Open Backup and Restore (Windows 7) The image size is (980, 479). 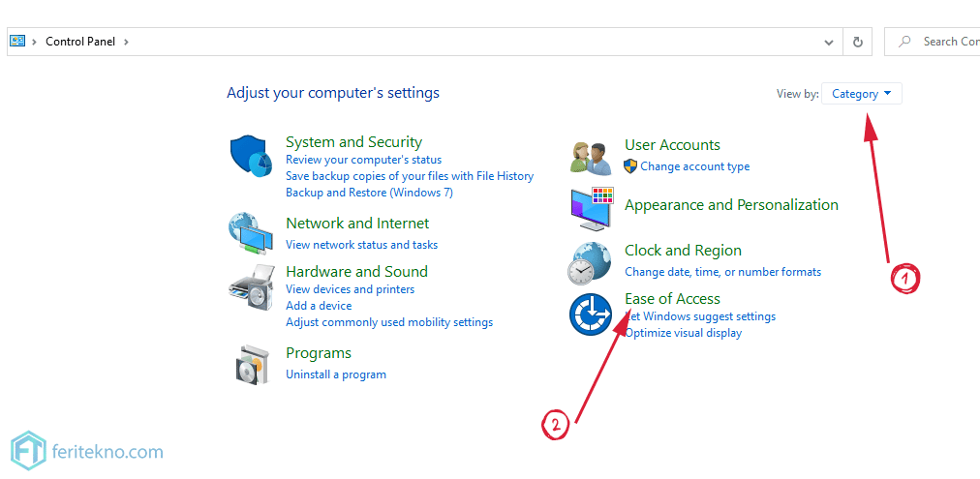pos(369,193)
